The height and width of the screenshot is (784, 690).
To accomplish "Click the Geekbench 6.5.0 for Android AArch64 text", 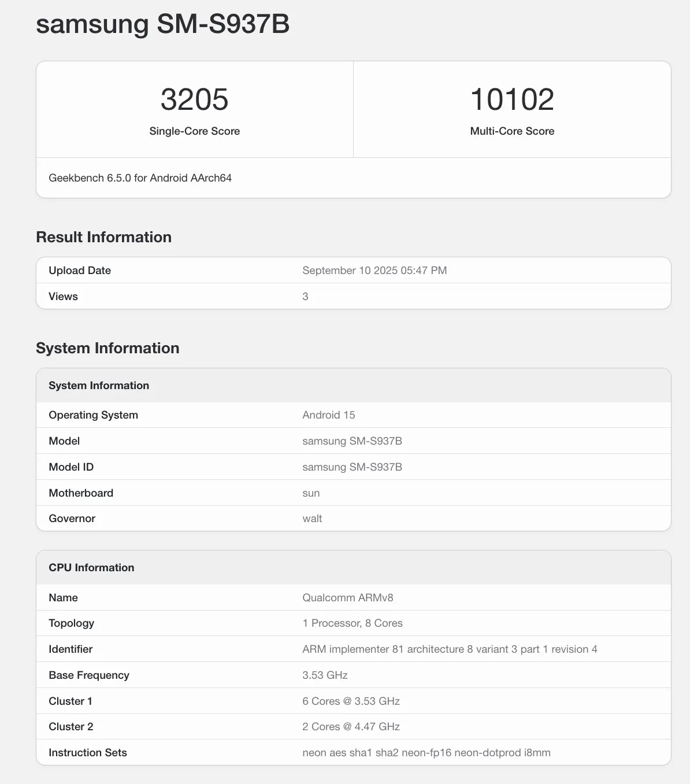I will click(140, 178).
